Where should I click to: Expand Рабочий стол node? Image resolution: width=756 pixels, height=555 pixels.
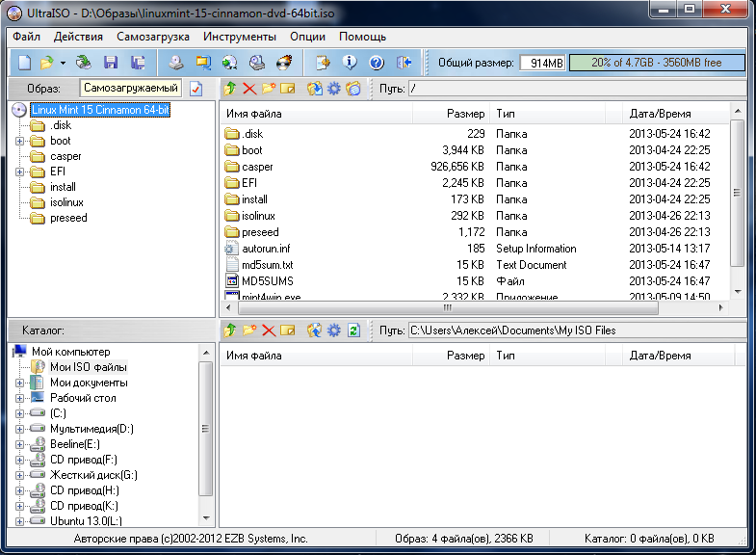click(19, 398)
